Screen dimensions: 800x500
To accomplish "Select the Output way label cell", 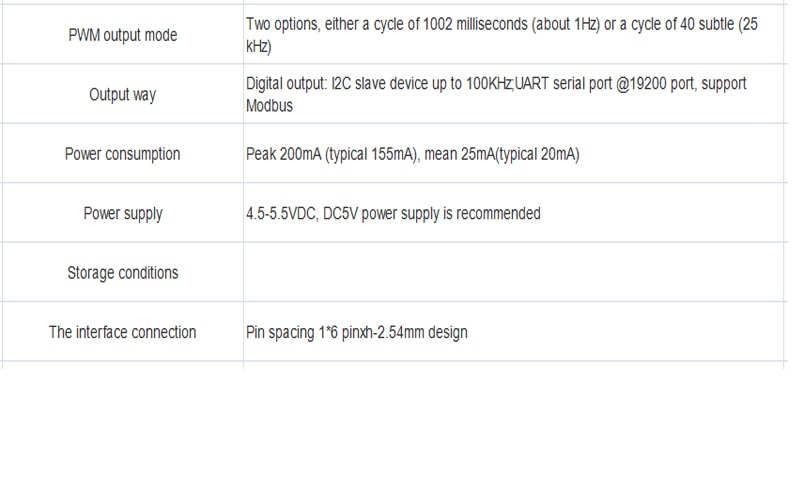I will [x=122, y=94].
